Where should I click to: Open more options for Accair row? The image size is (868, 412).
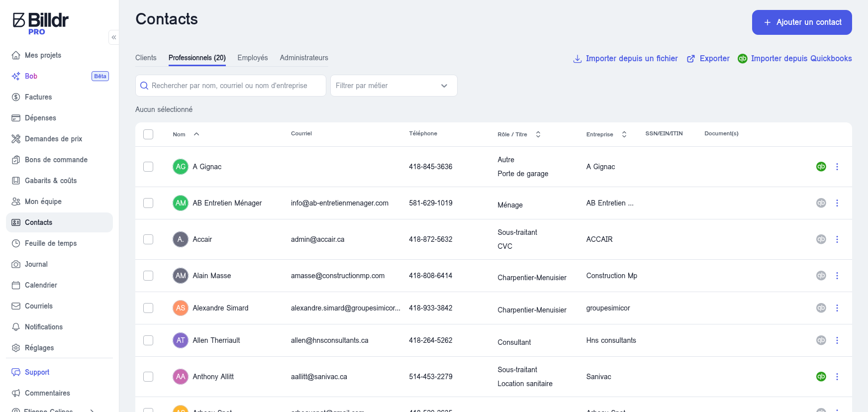(837, 239)
